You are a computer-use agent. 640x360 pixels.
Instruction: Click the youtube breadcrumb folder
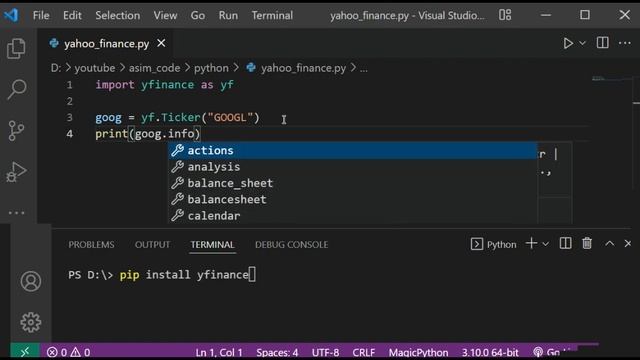point(95,68)
